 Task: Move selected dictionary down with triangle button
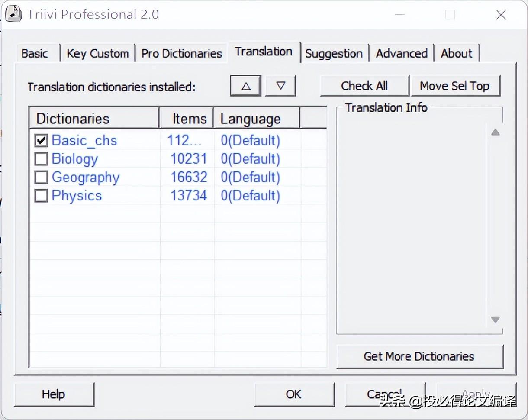[280, 86]
